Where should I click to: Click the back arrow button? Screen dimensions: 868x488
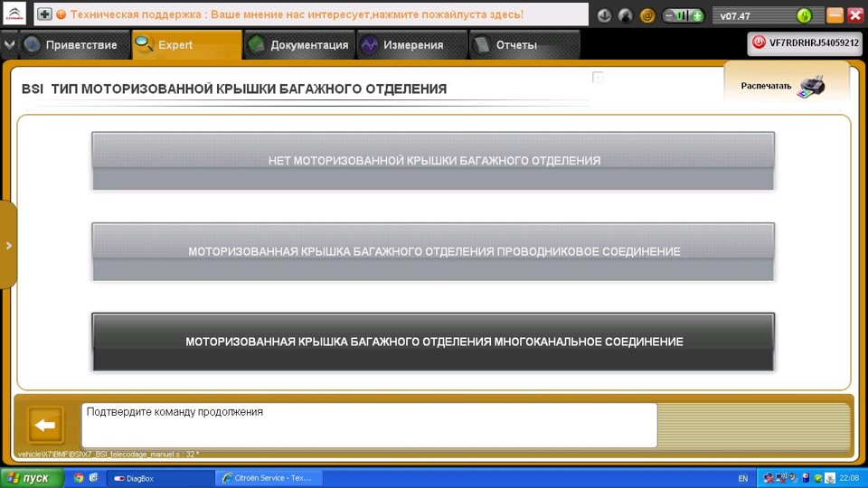(45, 425)
